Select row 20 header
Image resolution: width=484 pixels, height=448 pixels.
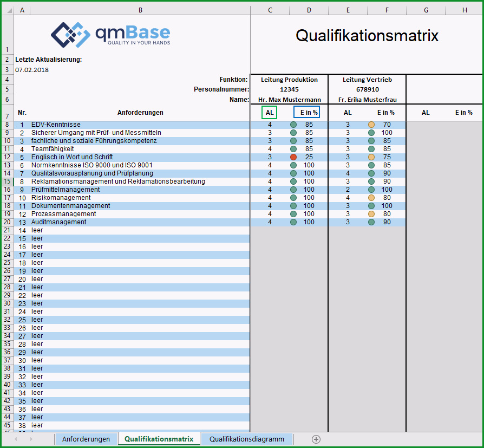8,222
